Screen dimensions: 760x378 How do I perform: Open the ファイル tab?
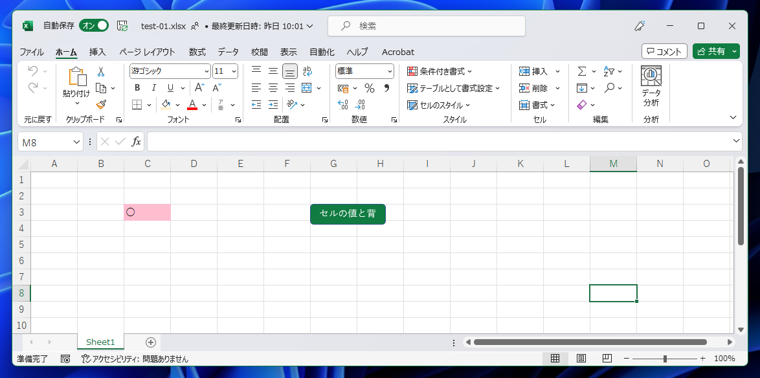pos(32,52)
